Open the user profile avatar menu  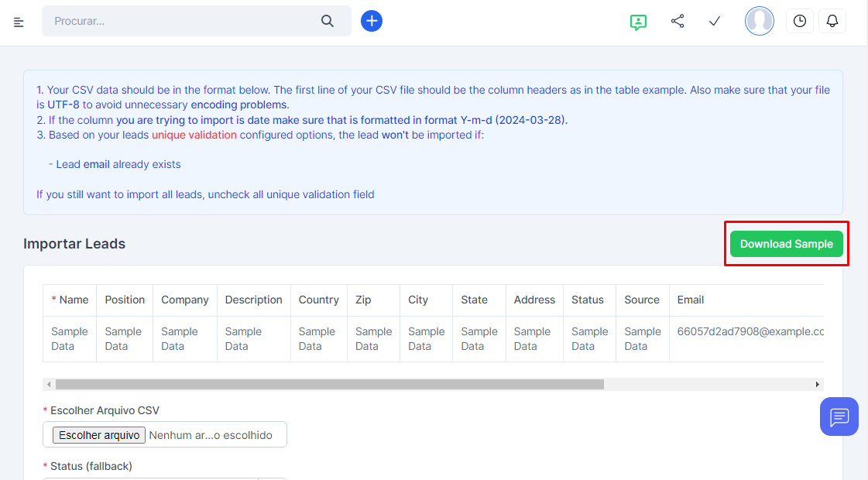[759, 21]
